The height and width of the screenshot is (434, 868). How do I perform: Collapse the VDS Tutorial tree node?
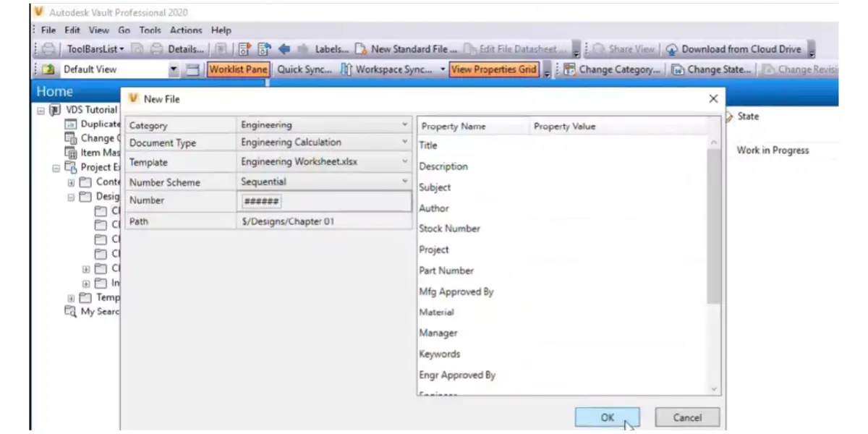[x=41, y=110]
